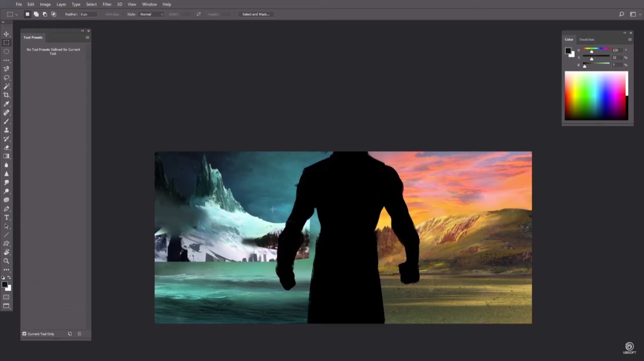Select the Horizontal Type tool
The height and width of the screenshot is (361, 644).
[x=6, y=218]
